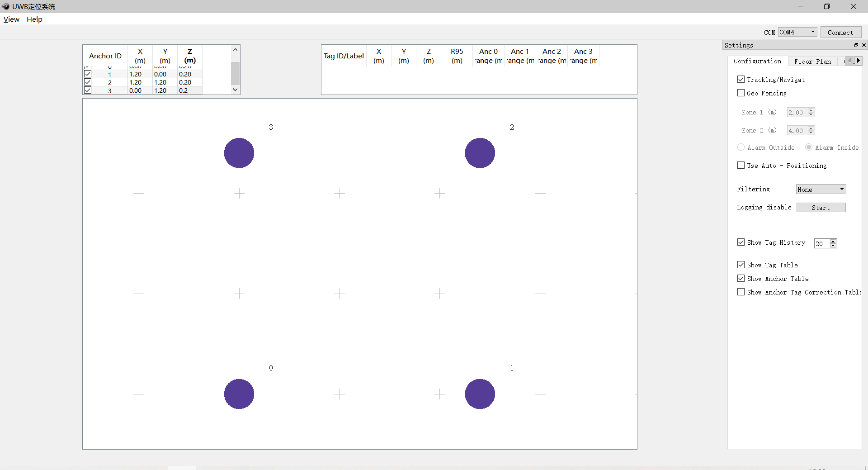The width and height of the screenshot is (868, 470).
Task: Enable Show Anchor-Tag Correction Table
Action: (741, 292)
